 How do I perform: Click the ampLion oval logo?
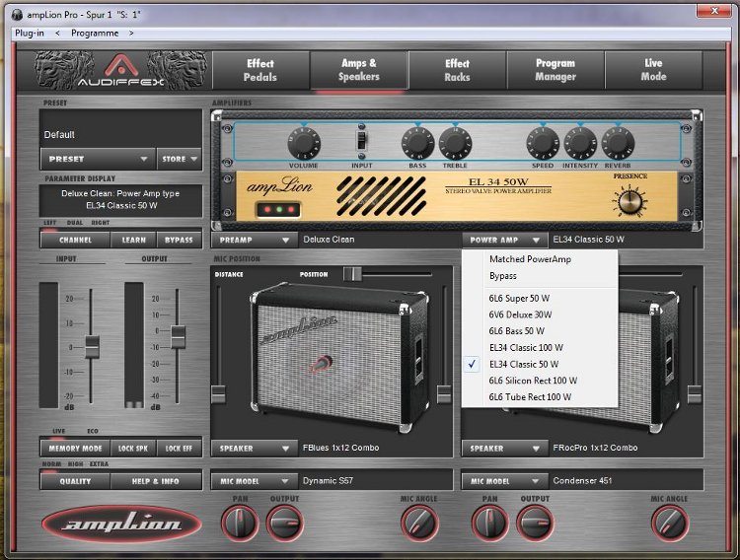[x=121, y=524]
